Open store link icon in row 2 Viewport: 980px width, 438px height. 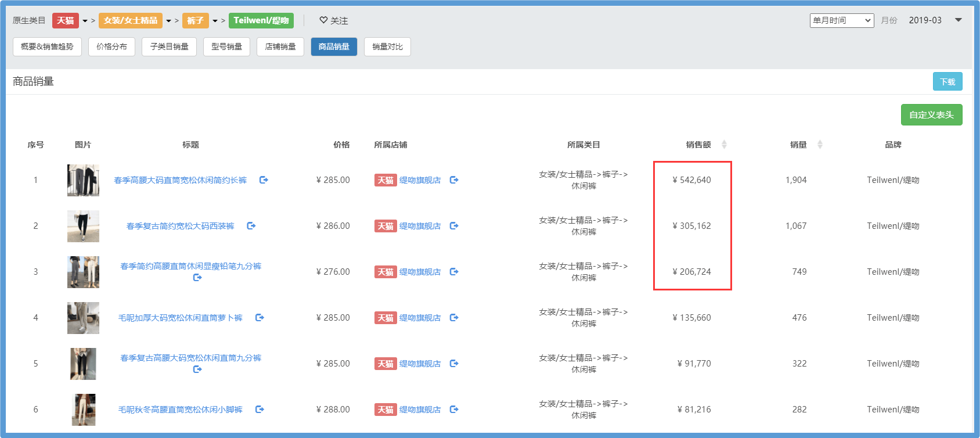click(x=454, y=226)
